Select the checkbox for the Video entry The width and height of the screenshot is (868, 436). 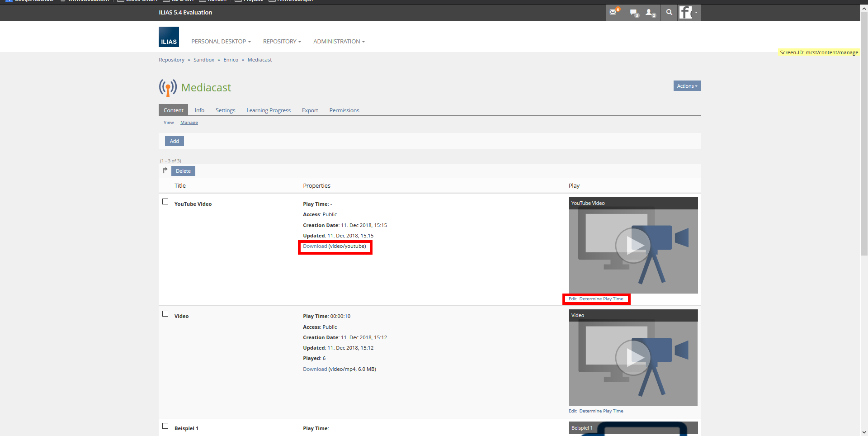coord(165,314)
